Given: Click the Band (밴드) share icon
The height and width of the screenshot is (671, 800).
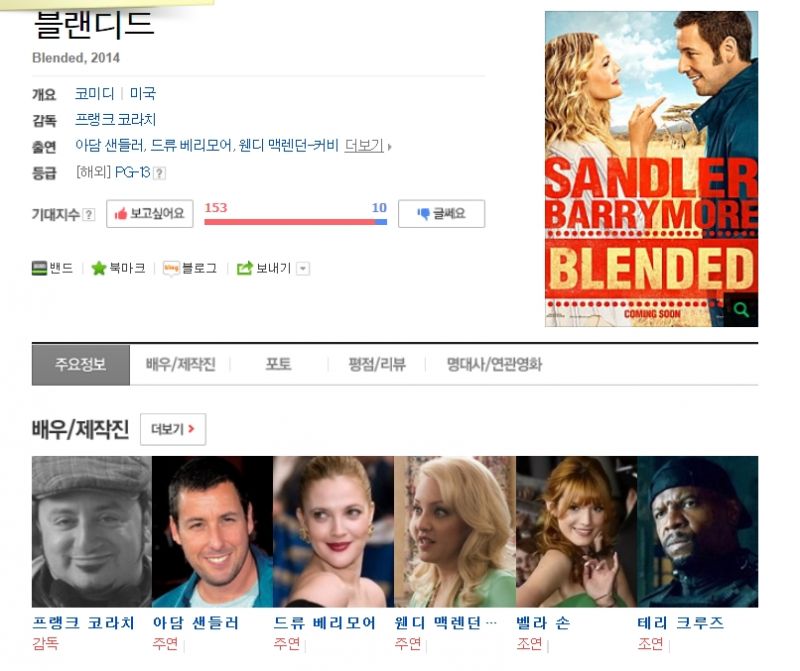Looking at the screenshot, I should point(40,268).
